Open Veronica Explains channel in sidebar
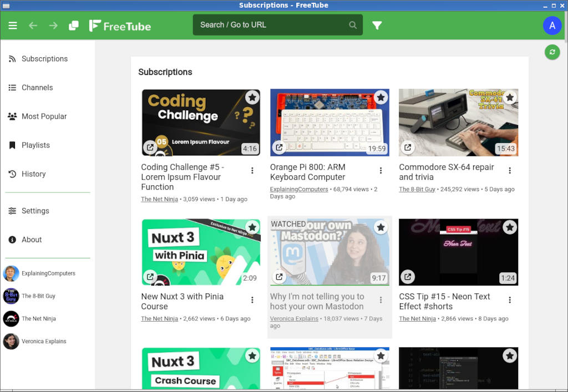 pos(48,342)
